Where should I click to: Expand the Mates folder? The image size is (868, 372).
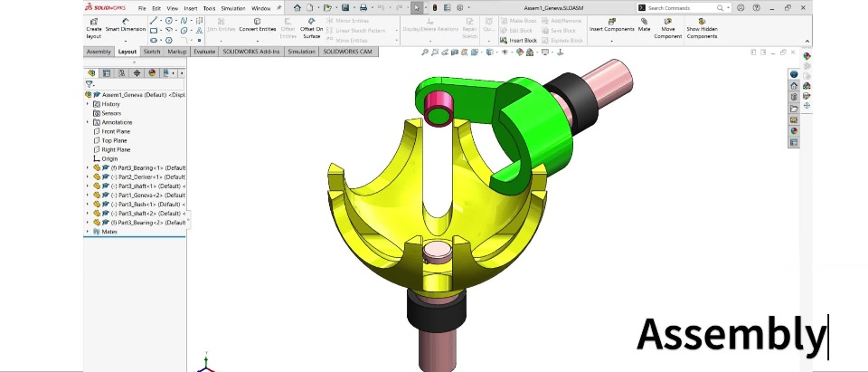click(88, 231)
